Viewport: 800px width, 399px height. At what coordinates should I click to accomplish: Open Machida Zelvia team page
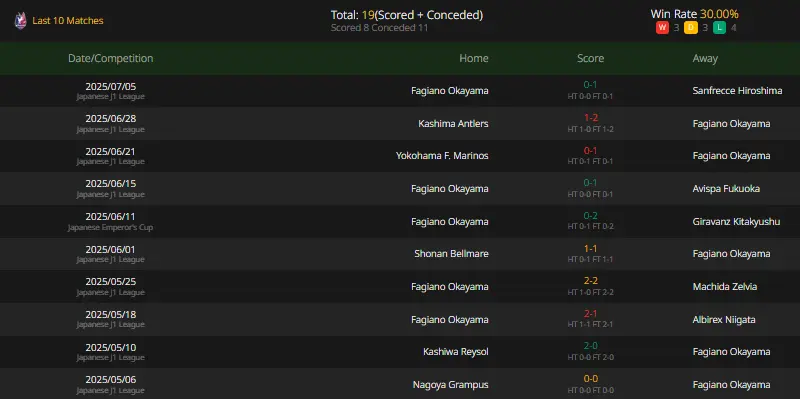724,287
